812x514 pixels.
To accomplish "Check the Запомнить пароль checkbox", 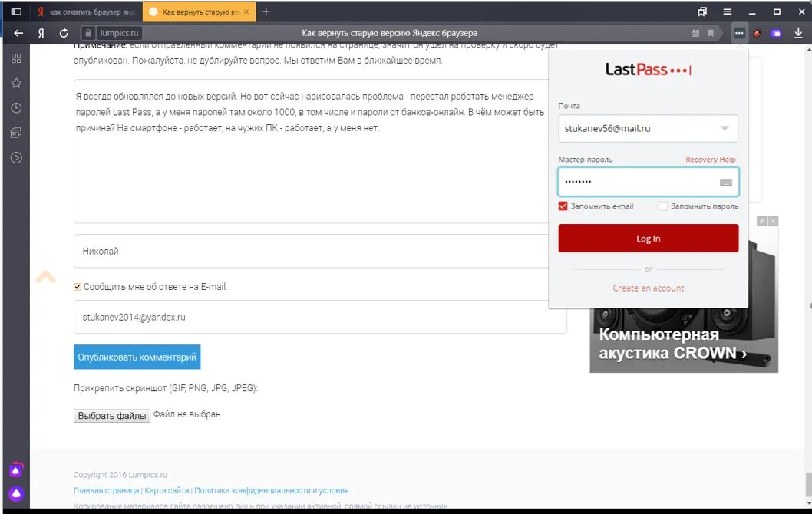I will coord(663,206).
